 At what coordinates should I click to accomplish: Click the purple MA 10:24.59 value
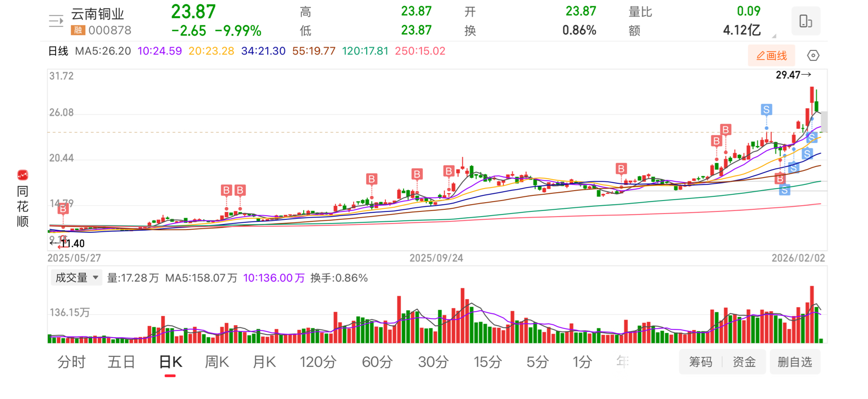click(x=160, y=51)
